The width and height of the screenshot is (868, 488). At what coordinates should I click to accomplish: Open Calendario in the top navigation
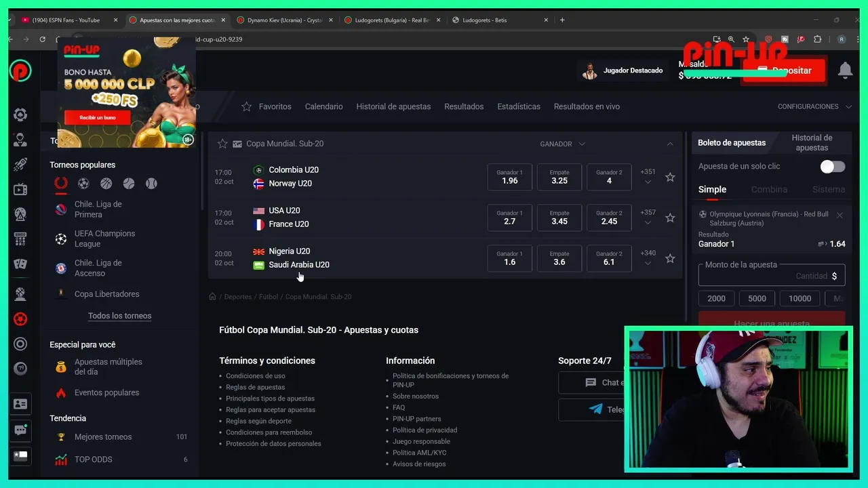323,106
